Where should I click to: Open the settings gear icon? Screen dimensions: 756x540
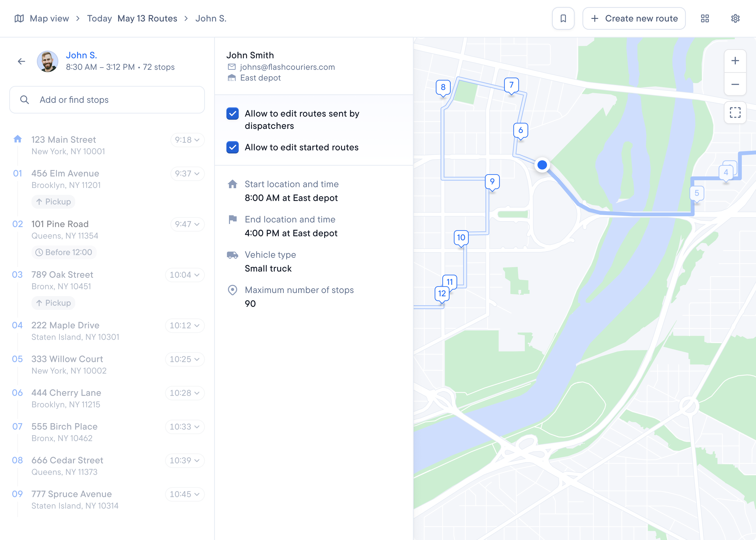point(735,18)
